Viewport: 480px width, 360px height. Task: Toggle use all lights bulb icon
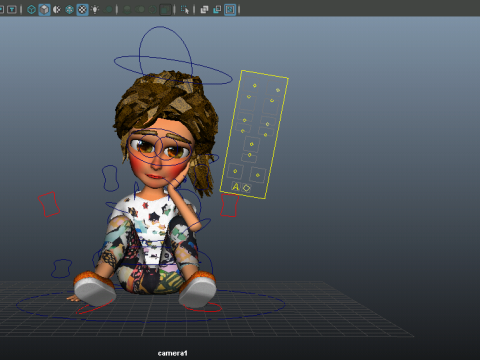click(x=95, y=9)
